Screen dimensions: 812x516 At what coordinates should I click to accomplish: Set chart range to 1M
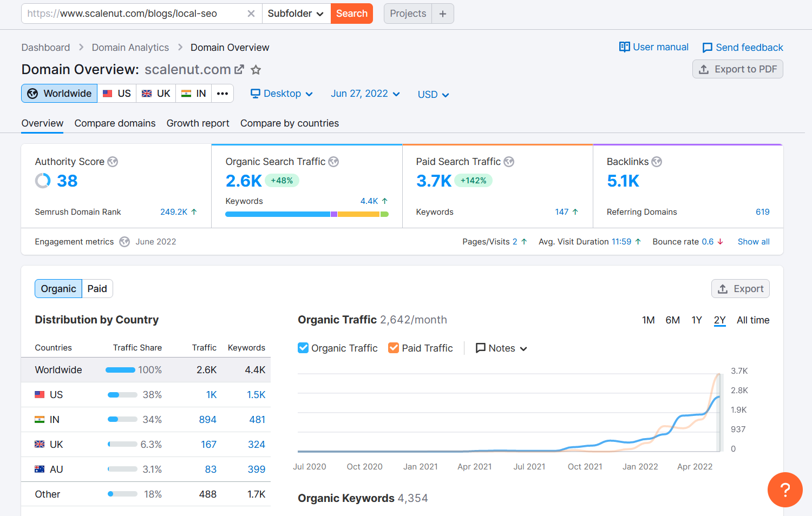point(649,320)
